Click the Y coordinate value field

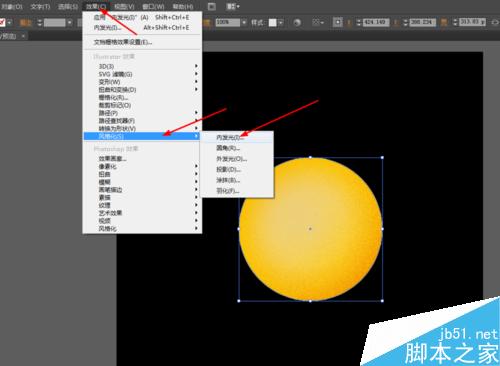pos(423,23)
